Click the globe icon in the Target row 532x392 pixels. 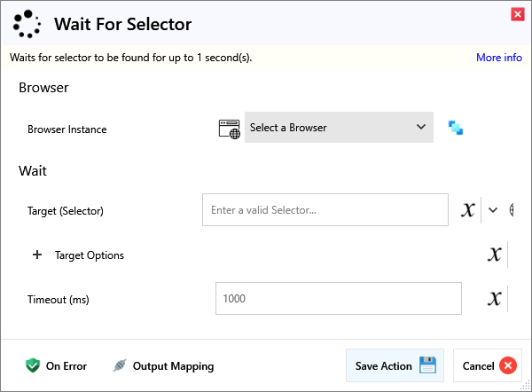(512, 210)
